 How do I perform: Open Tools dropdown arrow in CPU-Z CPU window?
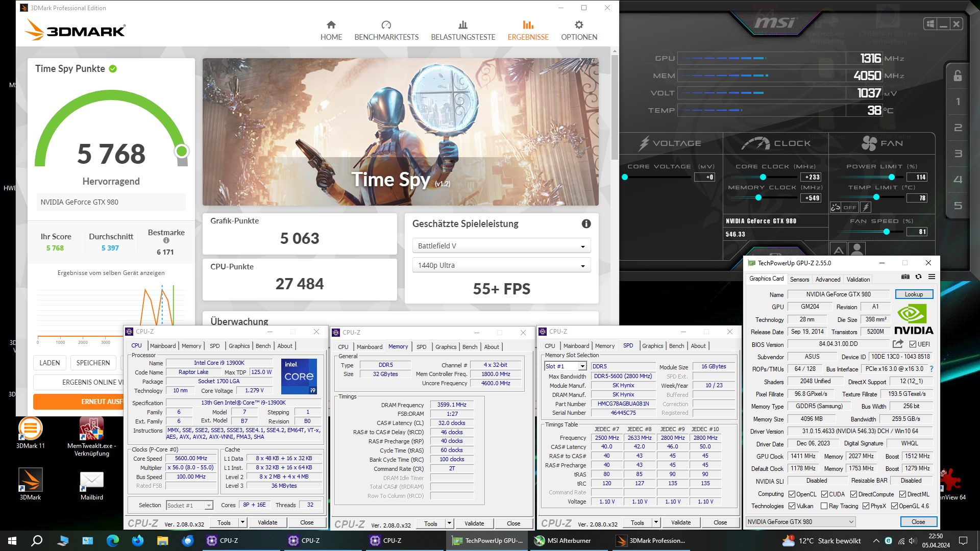pos(242,522)
